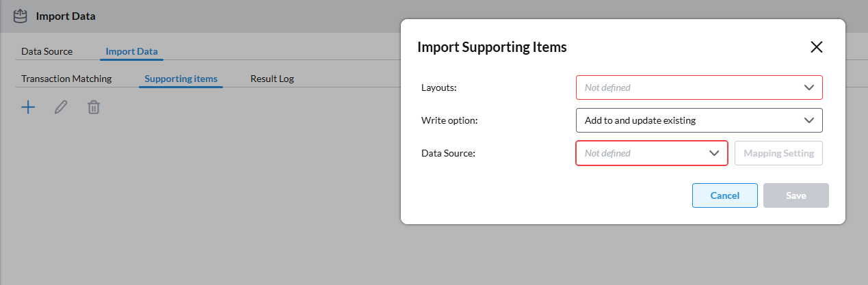Go to the Result Log sub-tab
868x285 pixels.
click(x=272, y=79)
